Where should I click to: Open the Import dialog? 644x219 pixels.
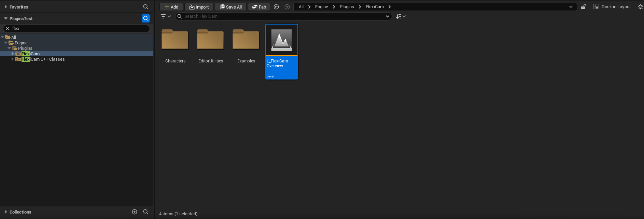tap(199, 7)
